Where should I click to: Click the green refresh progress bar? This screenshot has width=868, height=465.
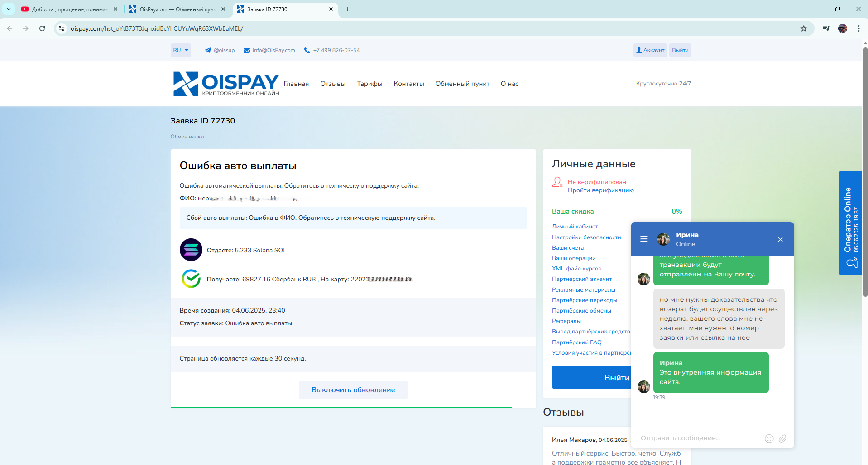coord(341,408)
